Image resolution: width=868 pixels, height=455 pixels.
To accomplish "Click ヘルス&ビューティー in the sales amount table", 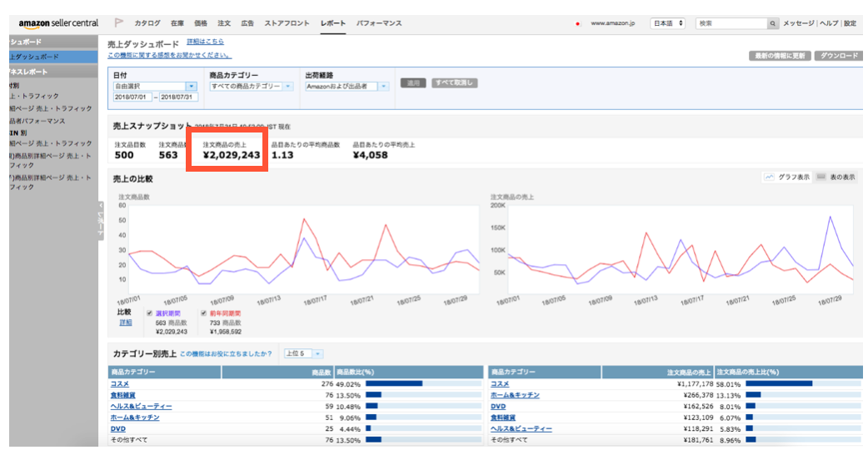I will pyautogui.click(x=521, y=429).
